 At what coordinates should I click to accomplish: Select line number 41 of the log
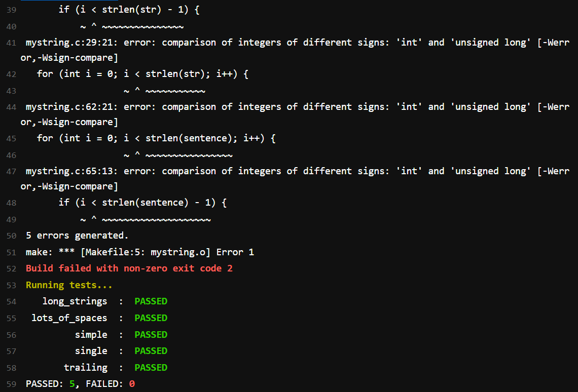[11, 43]
